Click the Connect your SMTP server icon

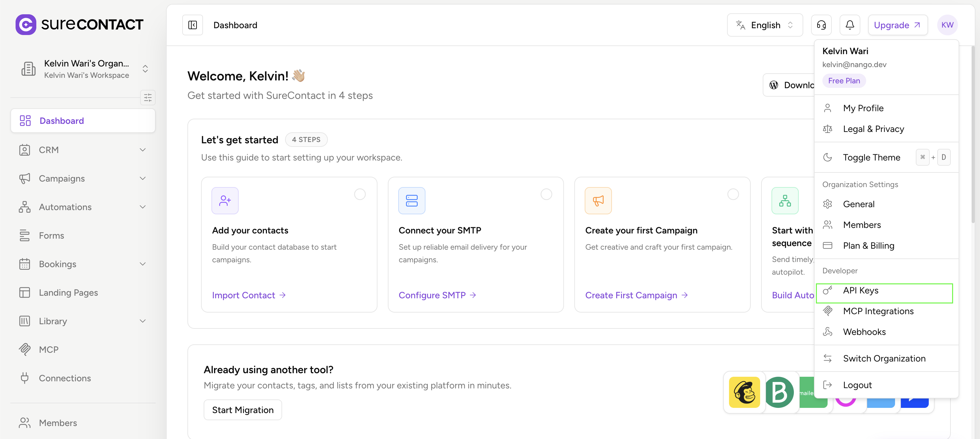click(411, 200)
